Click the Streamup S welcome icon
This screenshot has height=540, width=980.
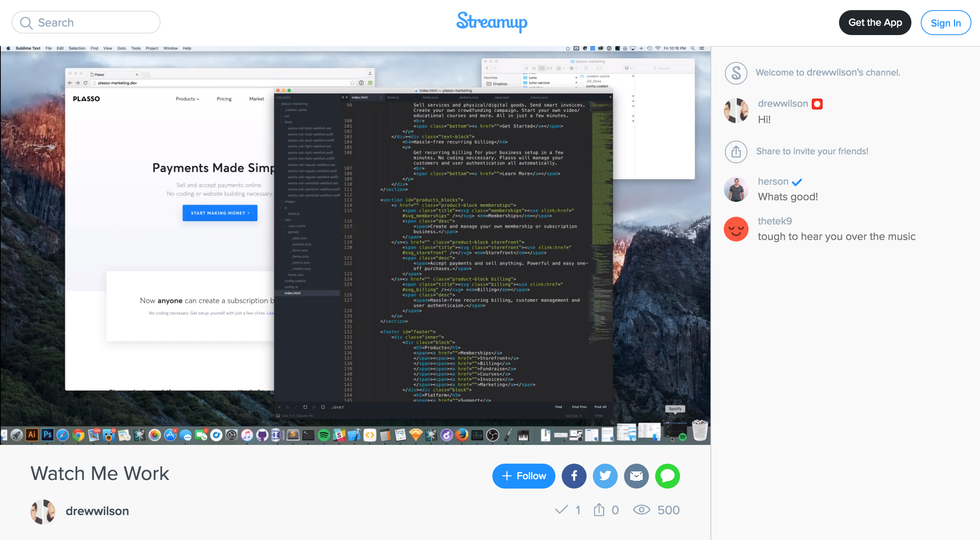(736, 73)
